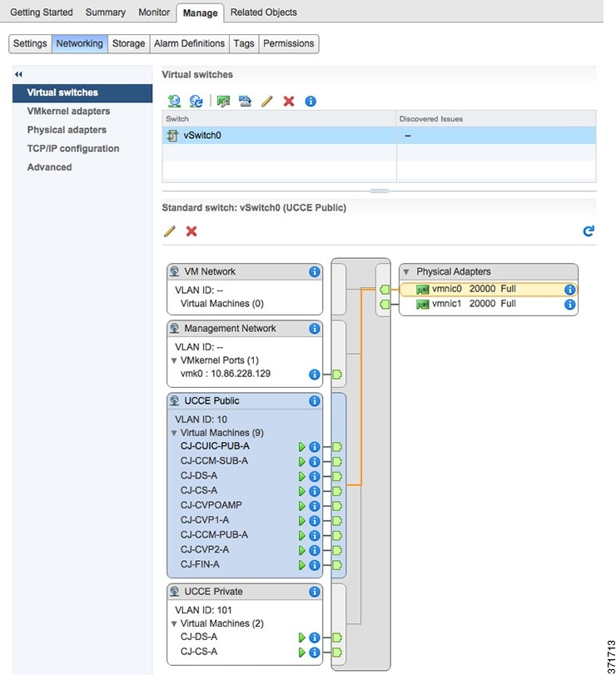
Task: Collapse the Physical Adapters section
Action: click(406, 272)
